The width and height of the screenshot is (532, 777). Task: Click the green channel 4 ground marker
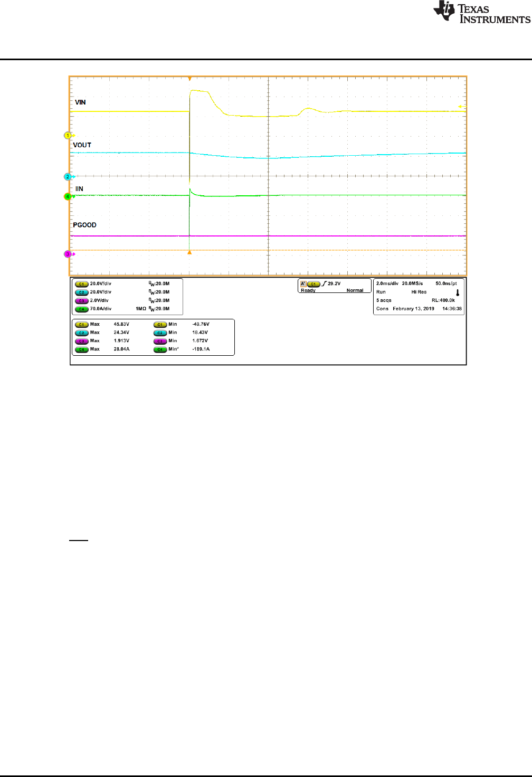click(68, 196)
